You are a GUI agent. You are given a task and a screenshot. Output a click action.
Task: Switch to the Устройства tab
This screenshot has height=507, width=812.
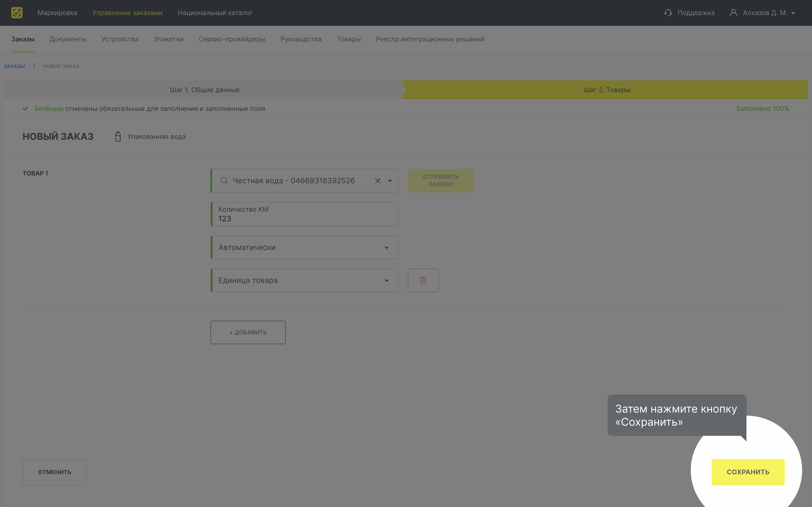pyautogui.click(x=120, y=39)
